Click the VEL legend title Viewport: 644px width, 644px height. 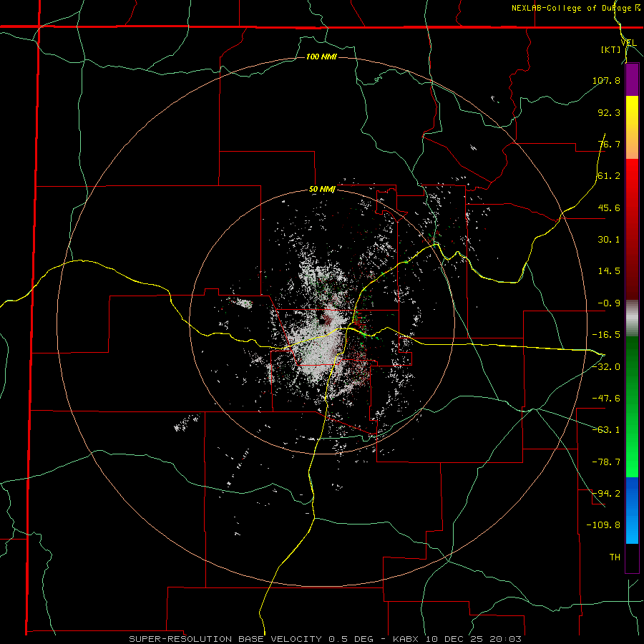tap(629, 43)
